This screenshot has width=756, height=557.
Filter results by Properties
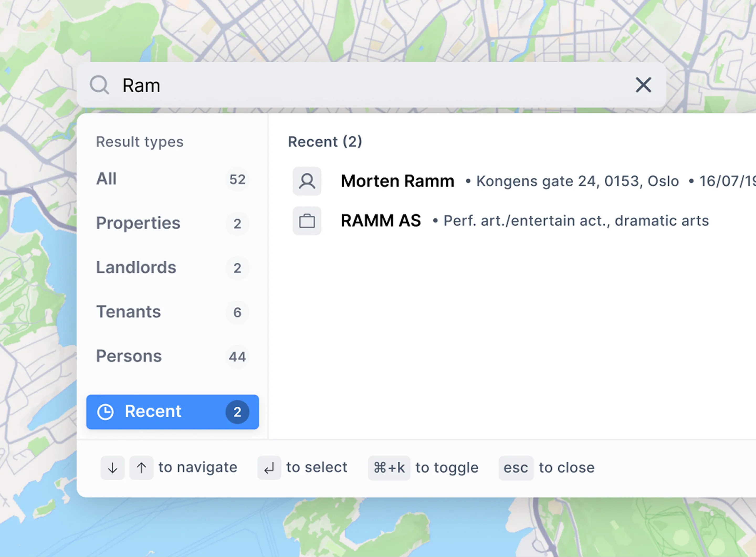pyautogui.click(x=138, y=223)
